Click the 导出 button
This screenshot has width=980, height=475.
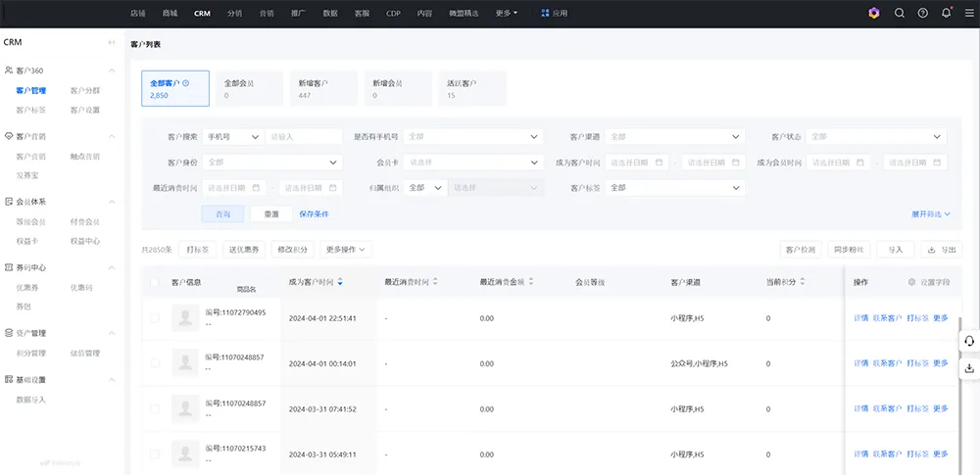942,250
